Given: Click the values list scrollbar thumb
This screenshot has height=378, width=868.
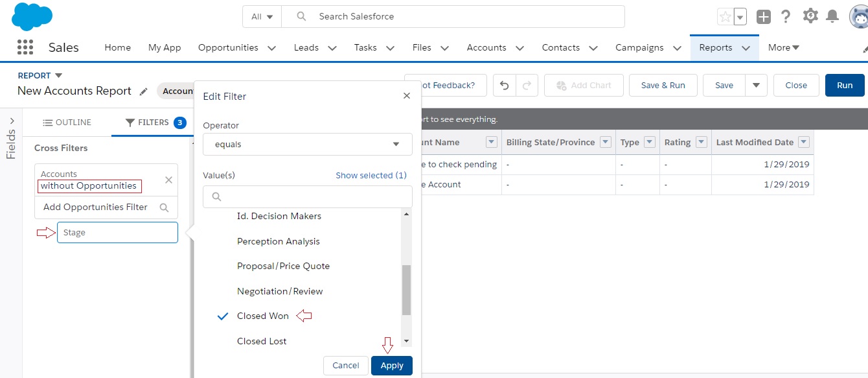Looking at the screenshot, I should (406, 290).
